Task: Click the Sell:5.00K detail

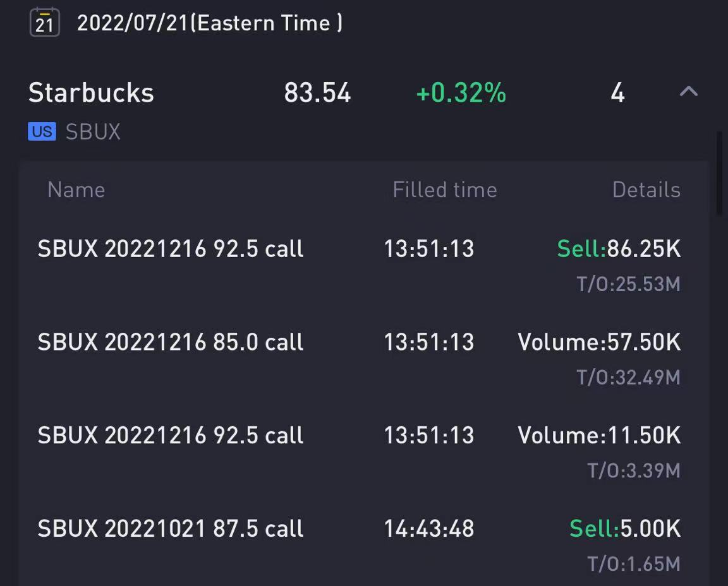Action: pos(625,529)
